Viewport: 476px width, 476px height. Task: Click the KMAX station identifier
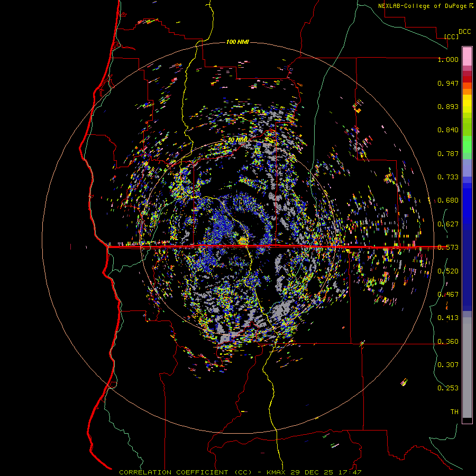(276, 472)
